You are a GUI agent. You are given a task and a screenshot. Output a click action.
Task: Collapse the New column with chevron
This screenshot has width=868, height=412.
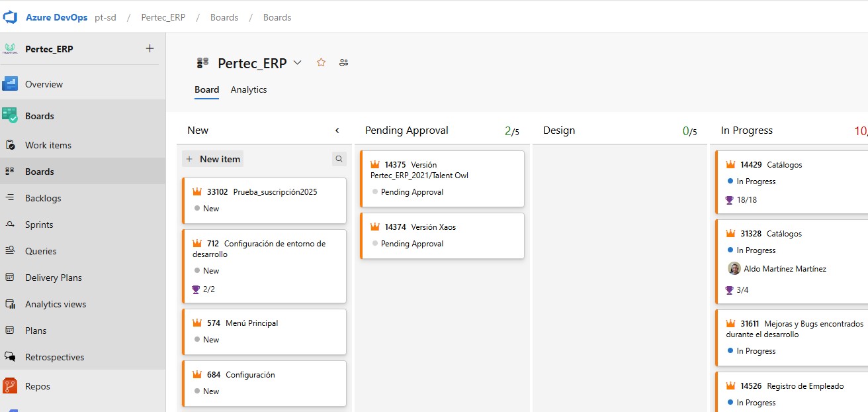point(337,130)
